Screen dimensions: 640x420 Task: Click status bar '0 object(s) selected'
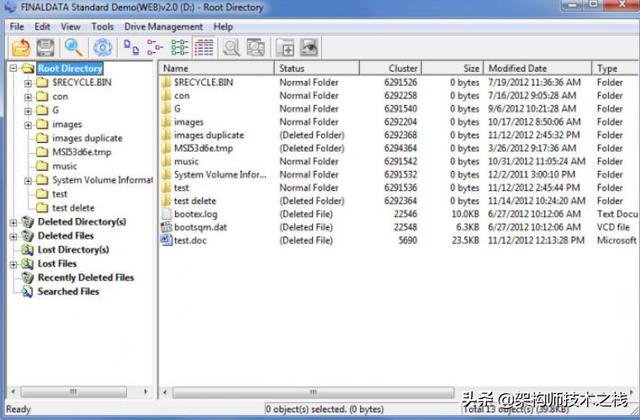pyautogui.click(x=324, y=409)
